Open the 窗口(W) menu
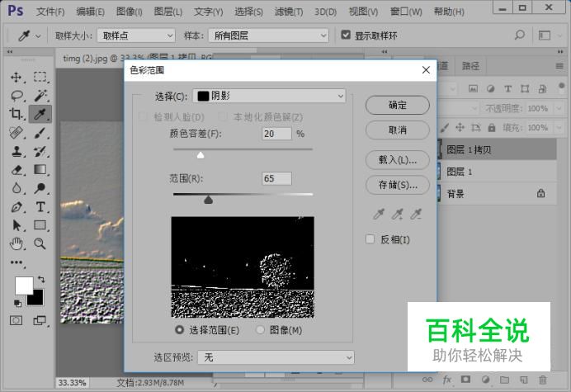 (406, 12)
